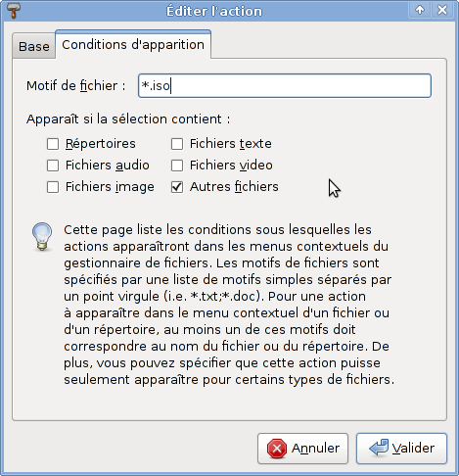Click the lightbulb hint icon
The height and width of the screenshot is (476, 459).
42,237
